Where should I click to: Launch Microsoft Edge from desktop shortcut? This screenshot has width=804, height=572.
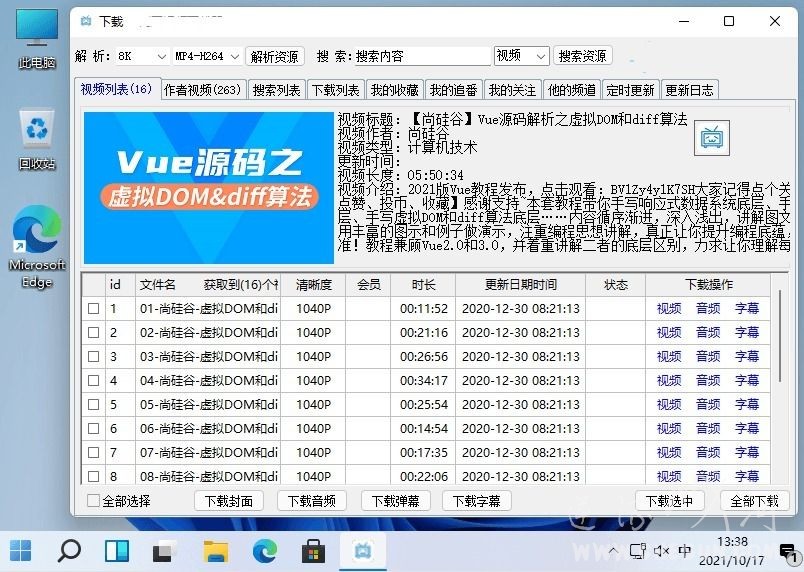pyautogui.click(x=37, y=247)
